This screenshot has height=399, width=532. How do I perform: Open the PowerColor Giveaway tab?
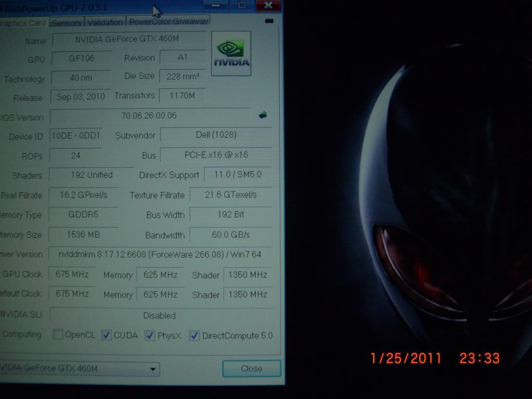click(168, 21)
